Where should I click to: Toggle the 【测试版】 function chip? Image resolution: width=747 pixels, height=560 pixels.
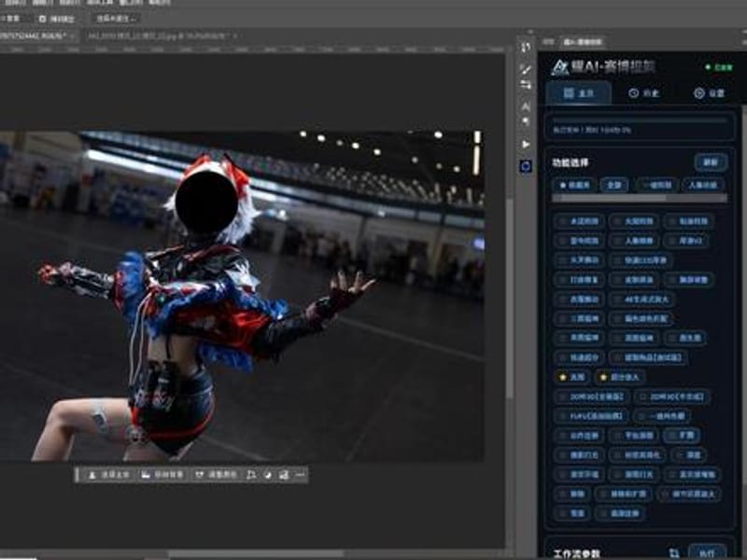coord(648,357)
